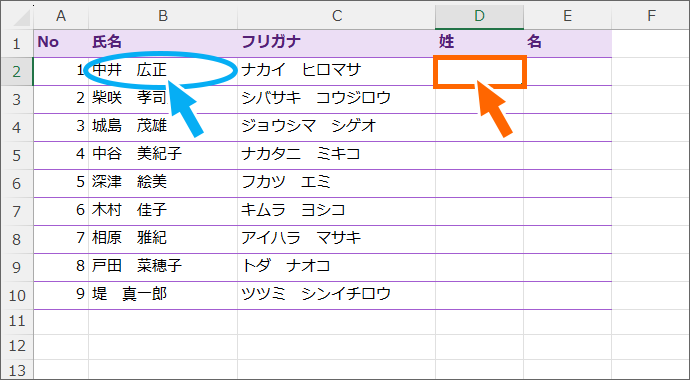Click furigana cell 'ジョウシマ シゲオ'
690x380 pixels.
pos(337,128)
